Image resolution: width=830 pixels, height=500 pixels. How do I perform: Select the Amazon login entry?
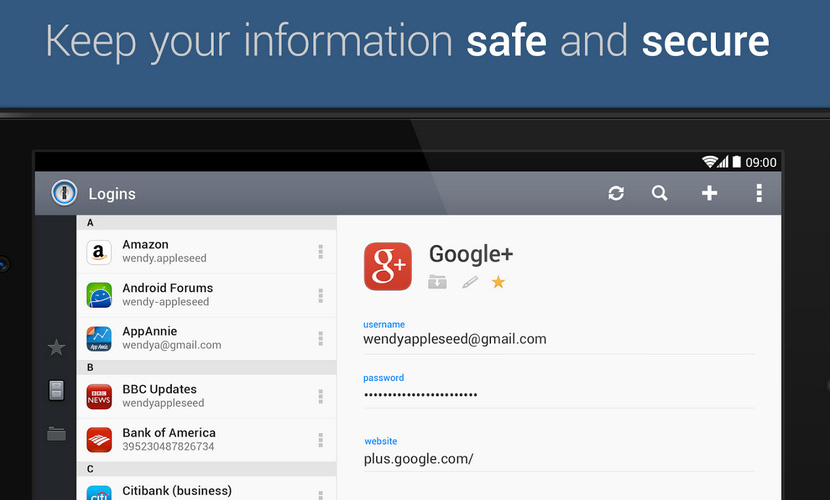click(x=206, y=252)
